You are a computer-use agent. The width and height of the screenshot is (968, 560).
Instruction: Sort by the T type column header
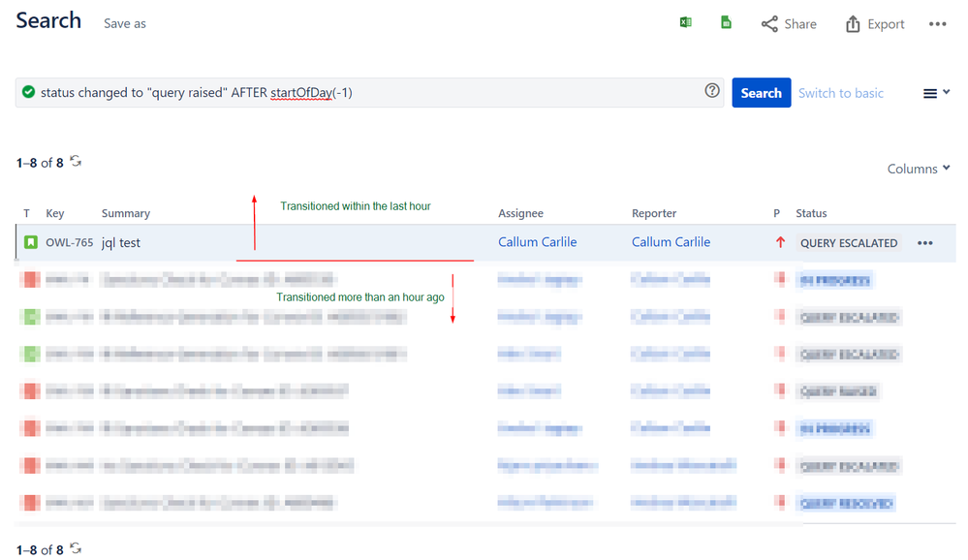point(26,213)
